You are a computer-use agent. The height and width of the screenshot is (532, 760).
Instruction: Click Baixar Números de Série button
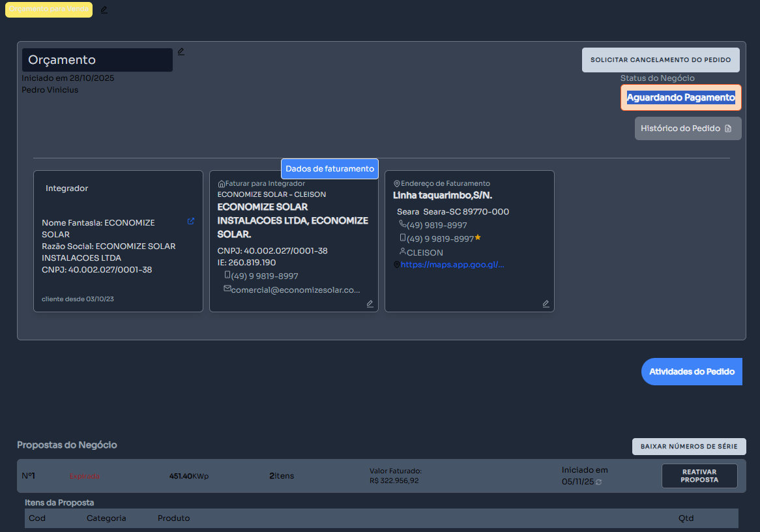689,447
